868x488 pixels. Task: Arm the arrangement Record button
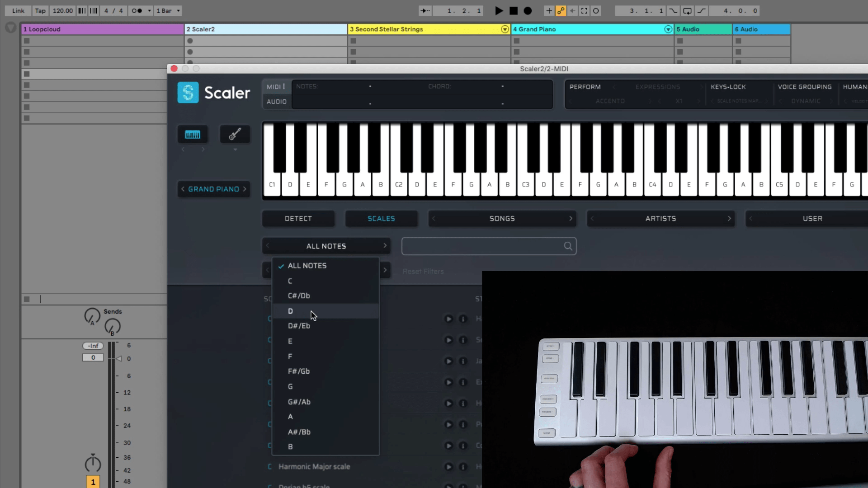(x=528, y=11)
